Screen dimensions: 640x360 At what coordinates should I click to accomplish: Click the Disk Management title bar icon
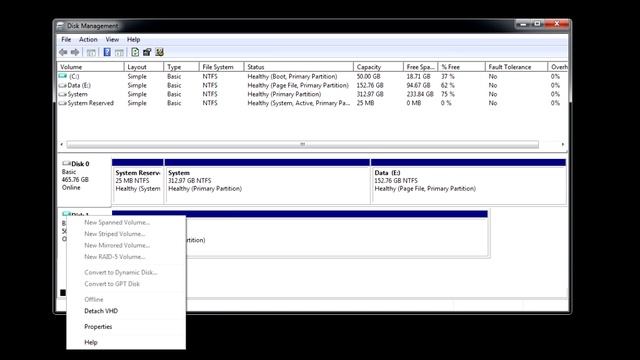61,26
